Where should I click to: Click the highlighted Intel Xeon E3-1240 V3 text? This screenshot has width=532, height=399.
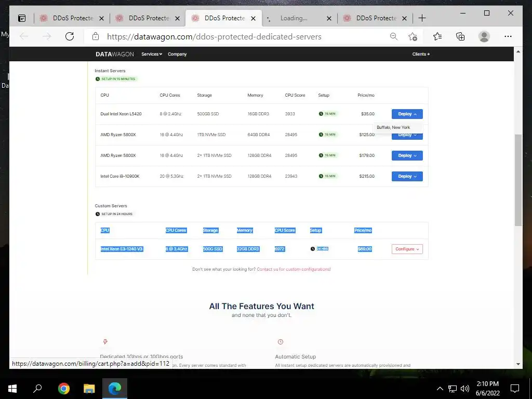click(122, 249)
